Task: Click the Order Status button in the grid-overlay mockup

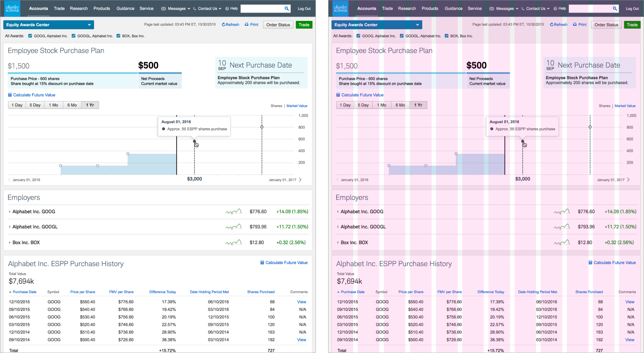Action: (606, 25)
